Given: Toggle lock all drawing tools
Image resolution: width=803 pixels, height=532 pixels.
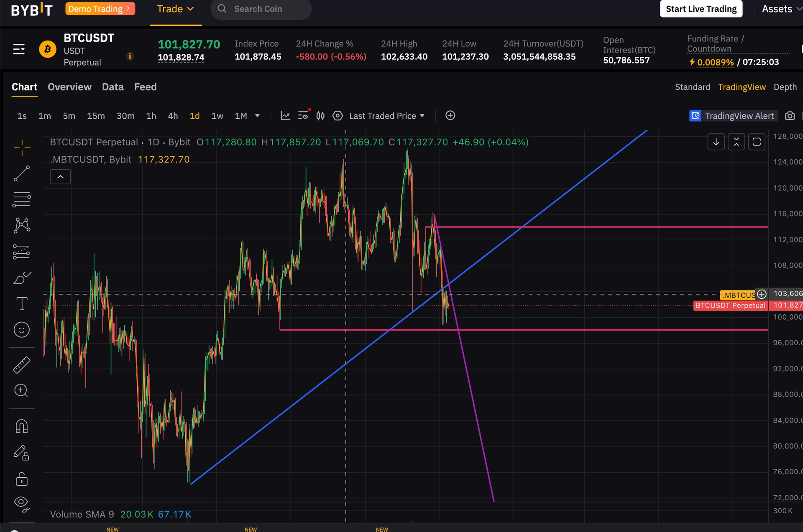Looking at the screenshot, I should [x=22, y=479].
